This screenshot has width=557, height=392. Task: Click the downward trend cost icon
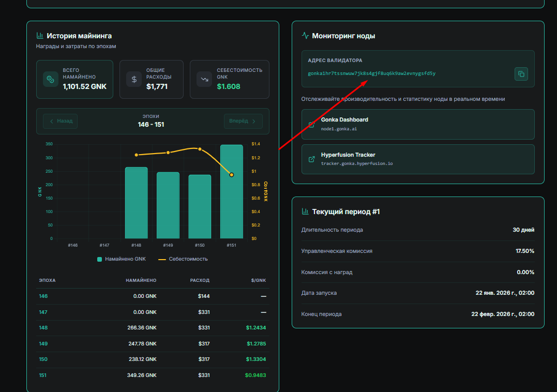click(x=204, y=79)
